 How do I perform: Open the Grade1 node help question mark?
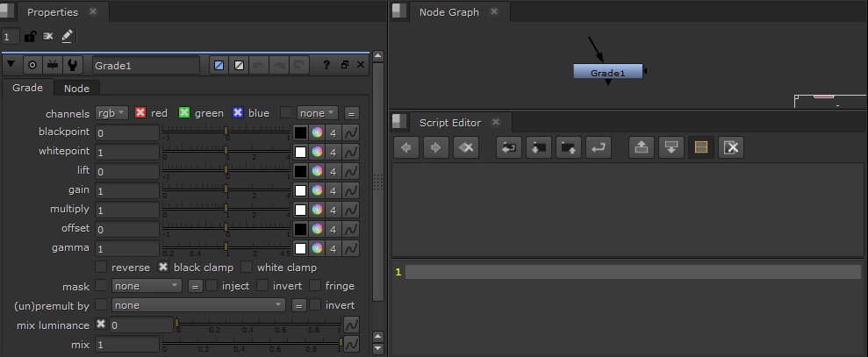point(326,65)
